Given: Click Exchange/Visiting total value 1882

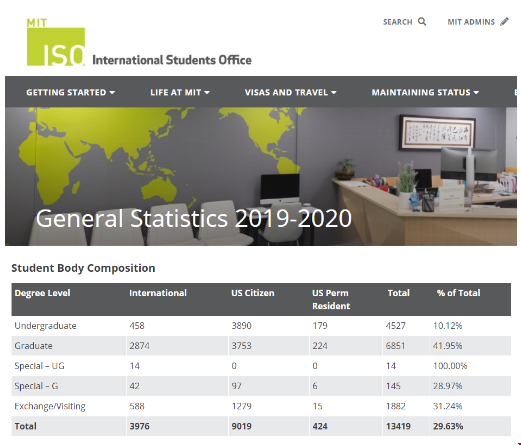Looking at the screenshot, I should pyautogui.click(x=396, y=406).
